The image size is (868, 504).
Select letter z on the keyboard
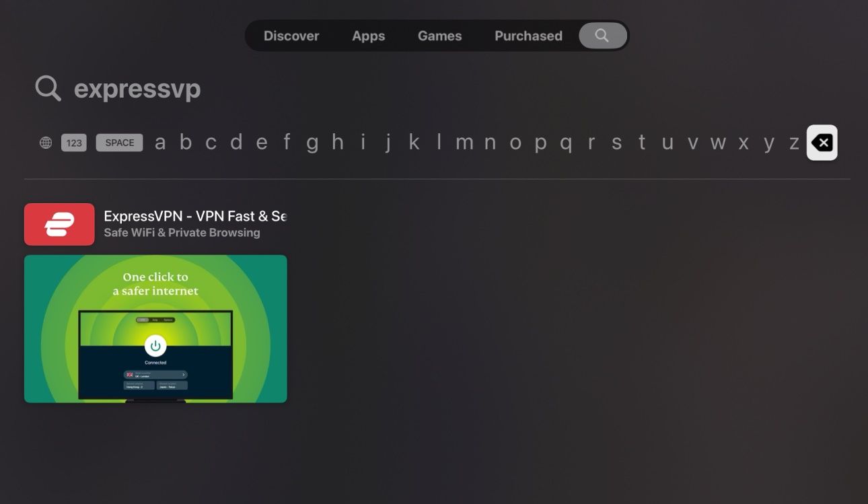(794, 142)
